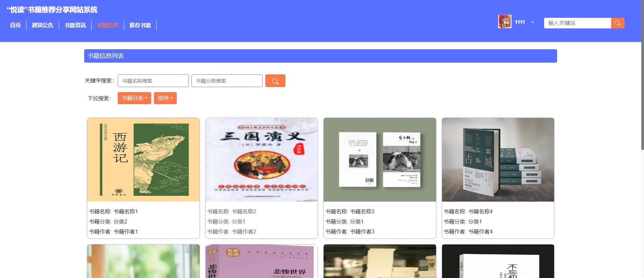This screenshot has width=644, height=278.
Task: Open the green blurred book cover thumbnail
Action: pos(143,261)
